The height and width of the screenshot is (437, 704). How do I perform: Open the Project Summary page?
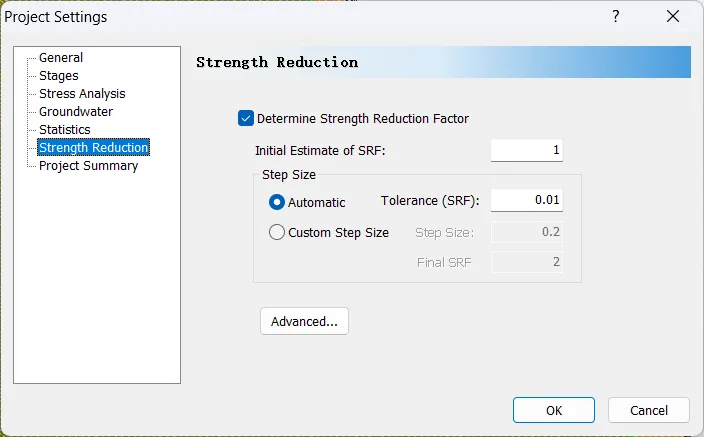pyautogui.click(x=88, y=166)
